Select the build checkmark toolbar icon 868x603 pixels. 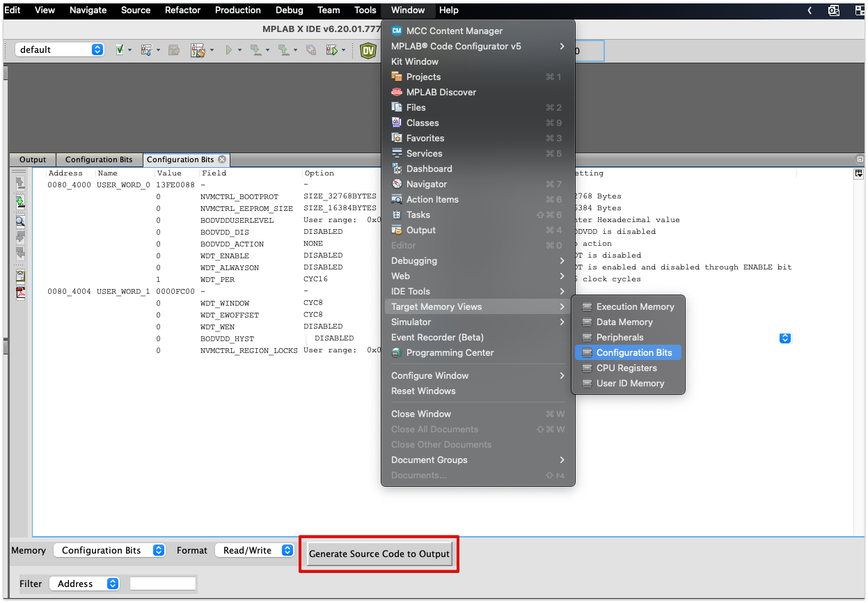119,50
